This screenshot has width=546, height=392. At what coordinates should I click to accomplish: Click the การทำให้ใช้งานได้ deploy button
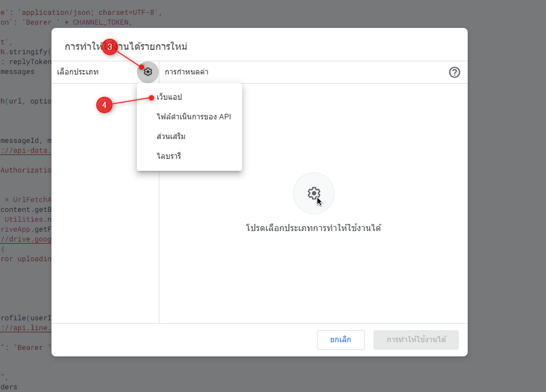point(416,339)
